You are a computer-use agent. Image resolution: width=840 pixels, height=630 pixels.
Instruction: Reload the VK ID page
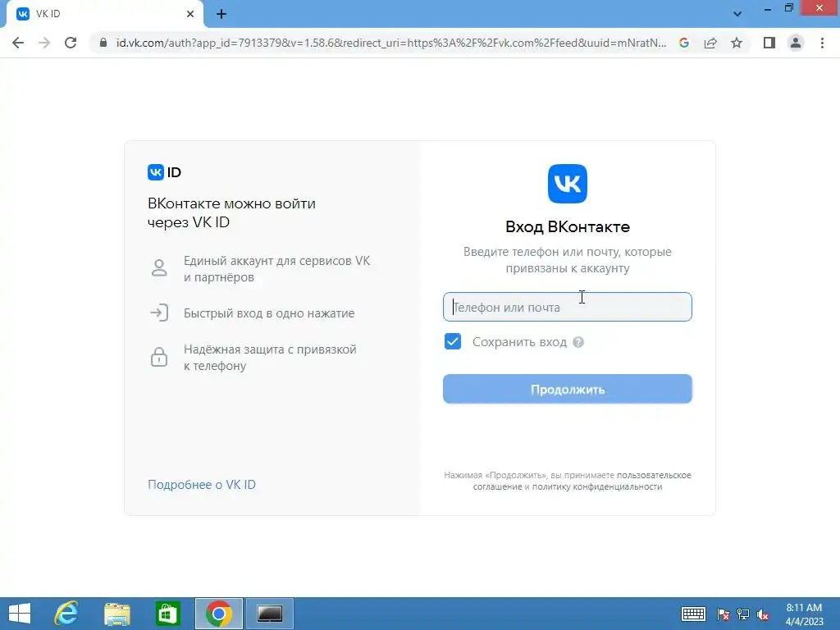point(71,43)
